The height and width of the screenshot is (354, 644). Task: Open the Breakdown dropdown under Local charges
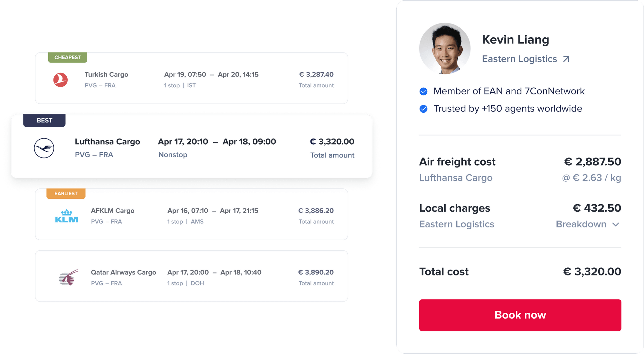click(x=581, y=224)
